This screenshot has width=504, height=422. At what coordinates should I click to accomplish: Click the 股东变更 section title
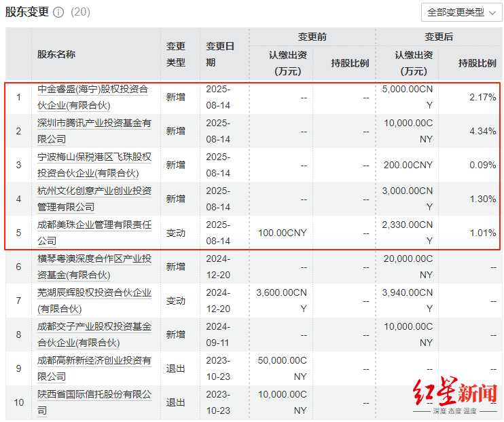pos(27,12)
